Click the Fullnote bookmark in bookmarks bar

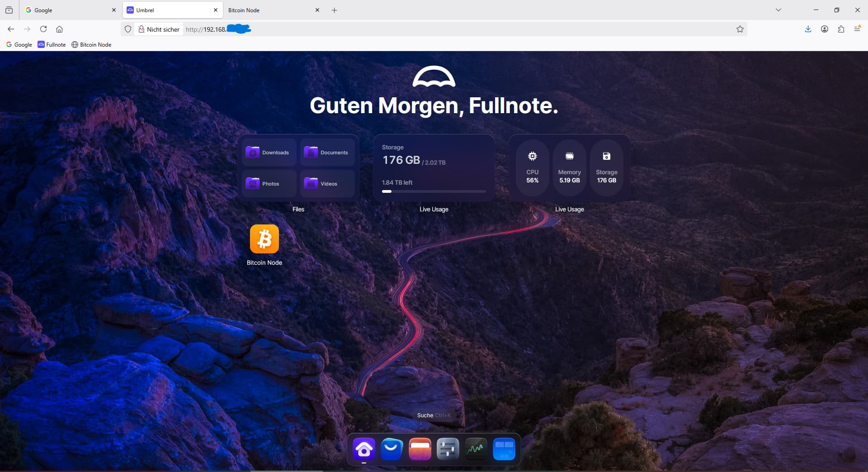52,45
